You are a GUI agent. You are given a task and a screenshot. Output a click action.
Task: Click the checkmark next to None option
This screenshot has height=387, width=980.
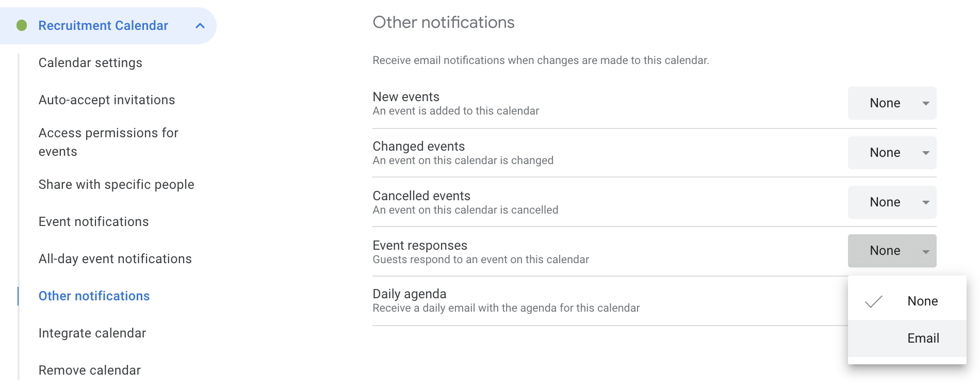click(x=874, y=301)
